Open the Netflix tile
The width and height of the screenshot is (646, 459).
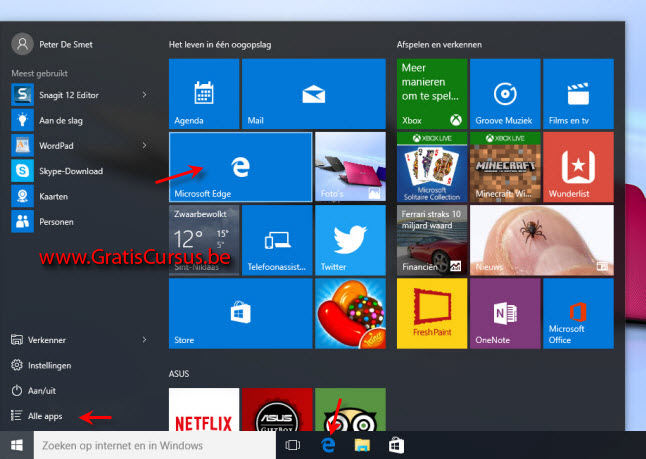tap(204, 410)
